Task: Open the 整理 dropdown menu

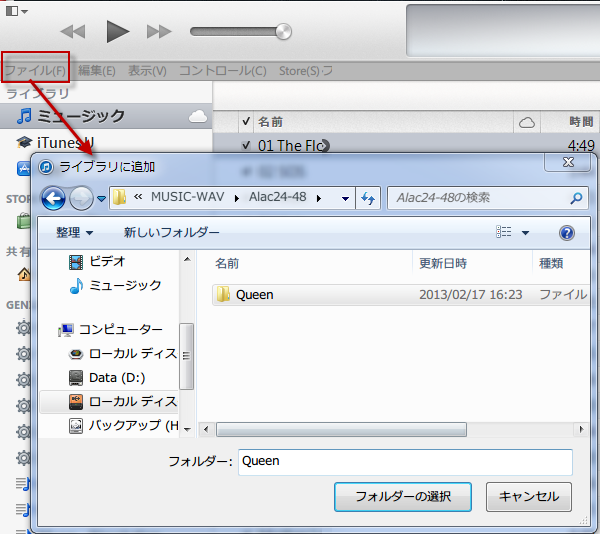Action: (74, 233)
